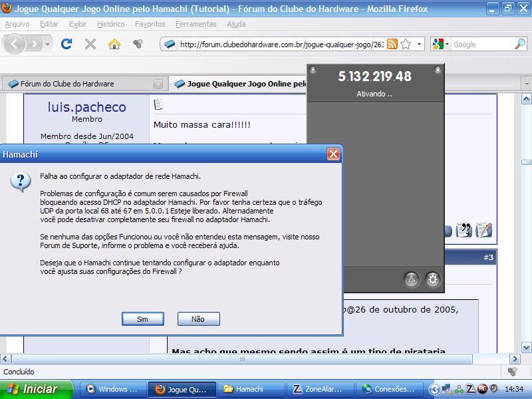Image resolution: width=532 pixels, height=399 pixels.
Task: Close the Hamachi error dialog
Action: click(333, 154)
